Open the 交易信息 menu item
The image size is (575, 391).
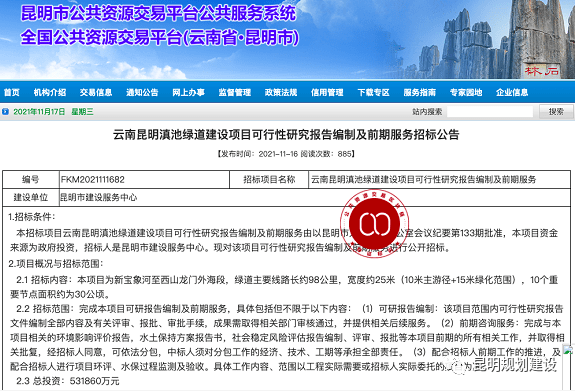(96, 92)
